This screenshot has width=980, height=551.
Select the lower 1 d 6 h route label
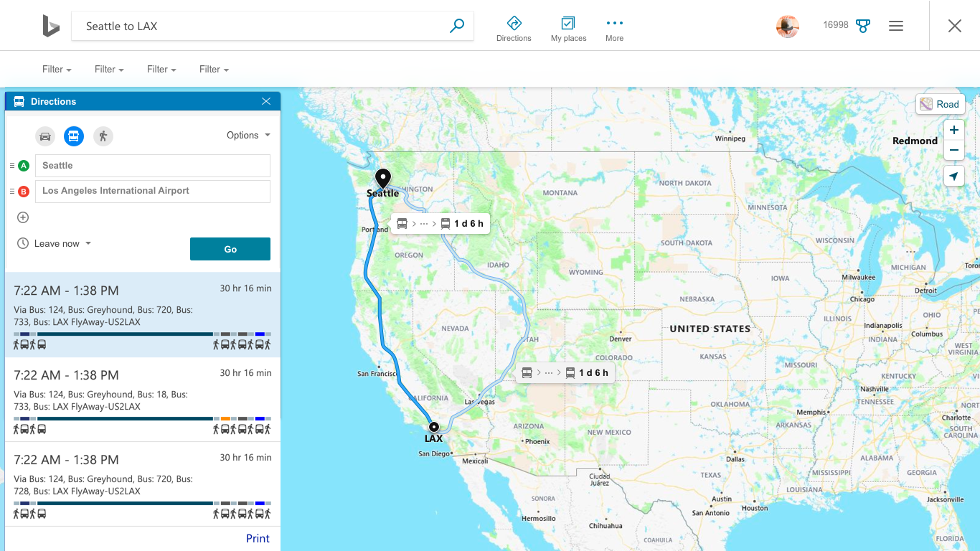pyautogui.click(x=565, y=373)
